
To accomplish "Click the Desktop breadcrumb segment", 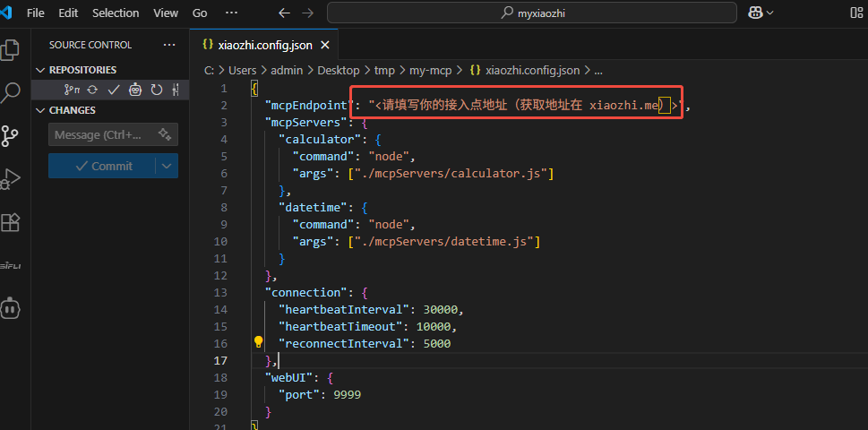I will pyautogui.click(x=339, y=70).
